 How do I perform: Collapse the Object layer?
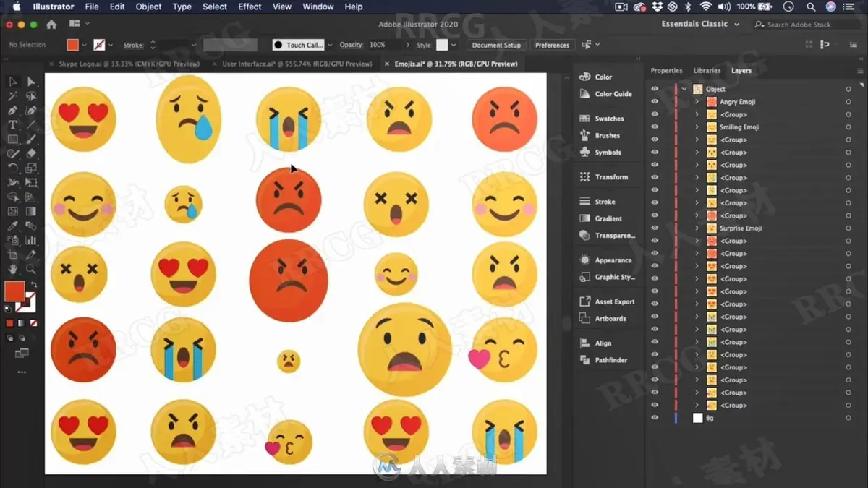pos(684,89)
